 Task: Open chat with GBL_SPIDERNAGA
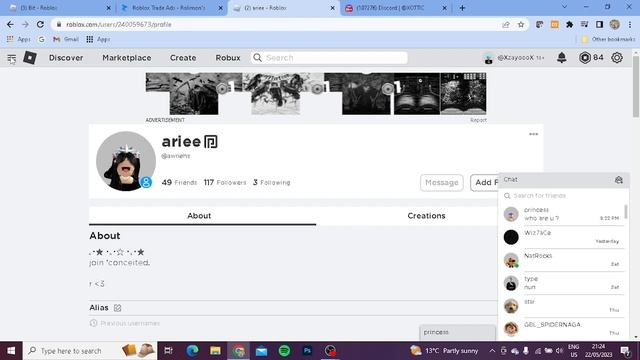562,329
